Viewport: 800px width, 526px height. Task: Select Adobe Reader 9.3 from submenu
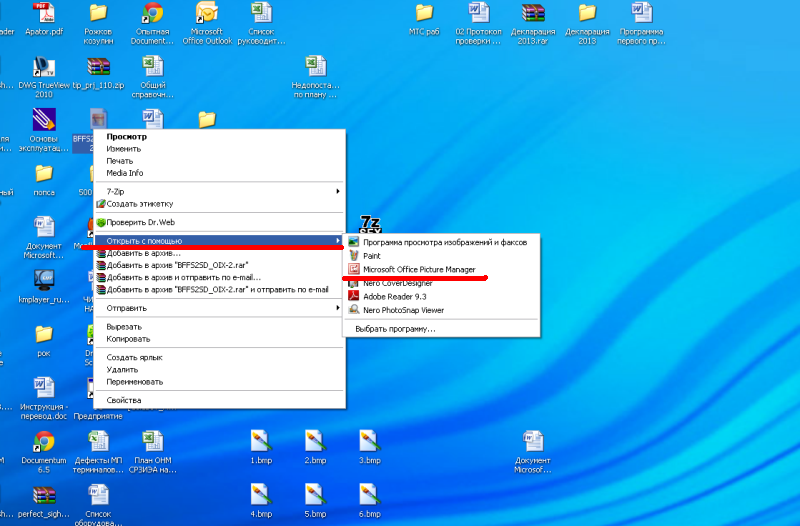394,296
